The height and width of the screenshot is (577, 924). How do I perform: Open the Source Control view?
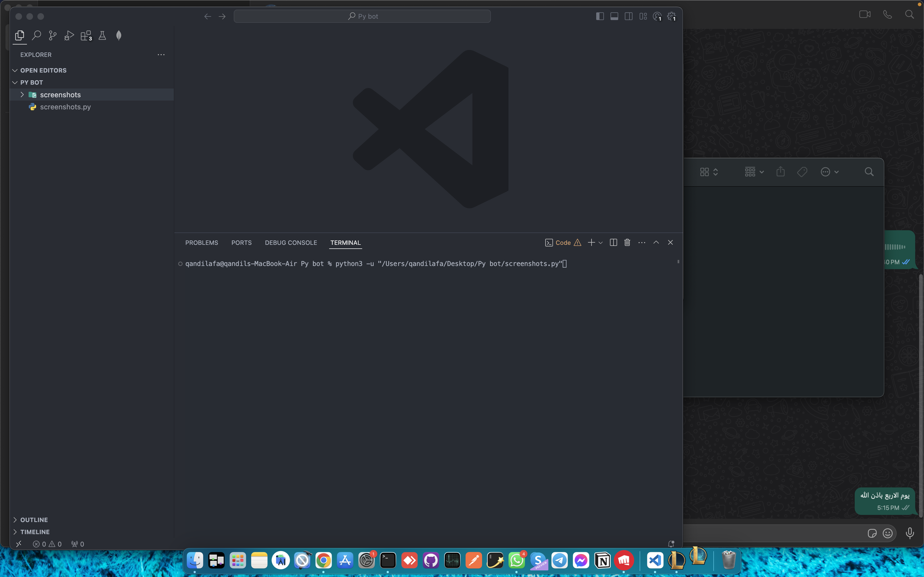[53, 36]
